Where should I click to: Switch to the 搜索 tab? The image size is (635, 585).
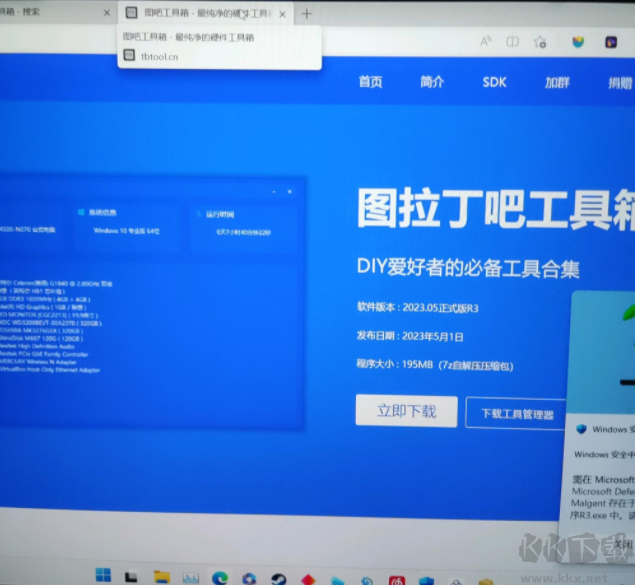[x=56, y=12]
